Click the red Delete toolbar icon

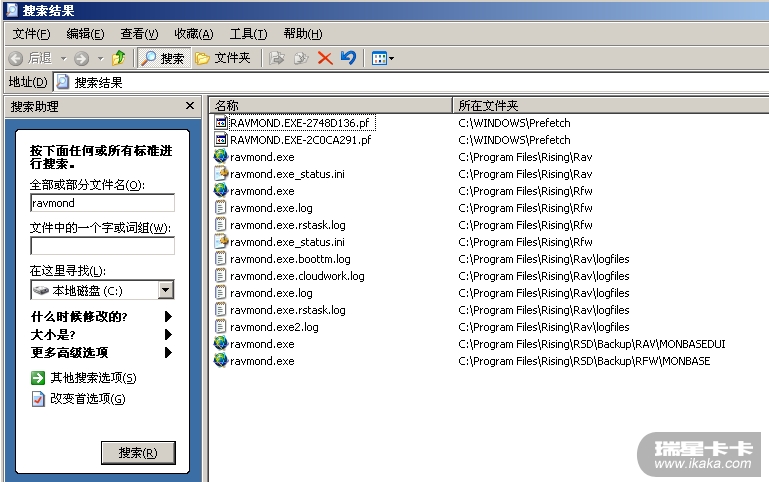tap(325, 58)
